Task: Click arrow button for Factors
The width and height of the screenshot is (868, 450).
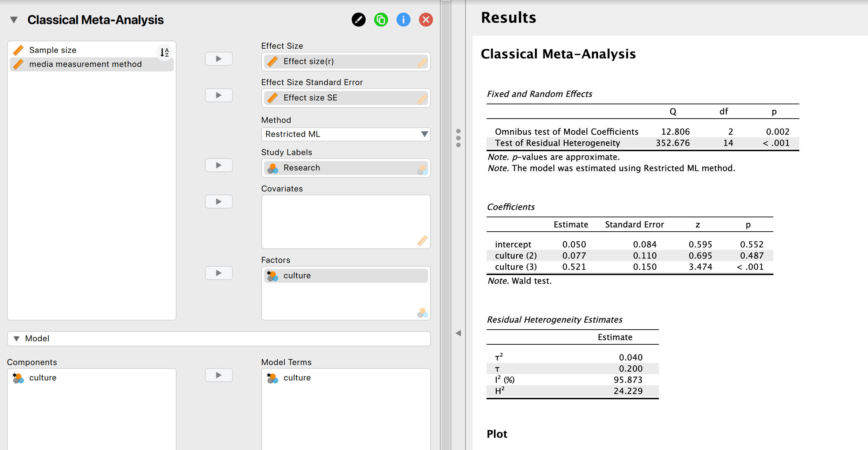Action: click(219, 273)
